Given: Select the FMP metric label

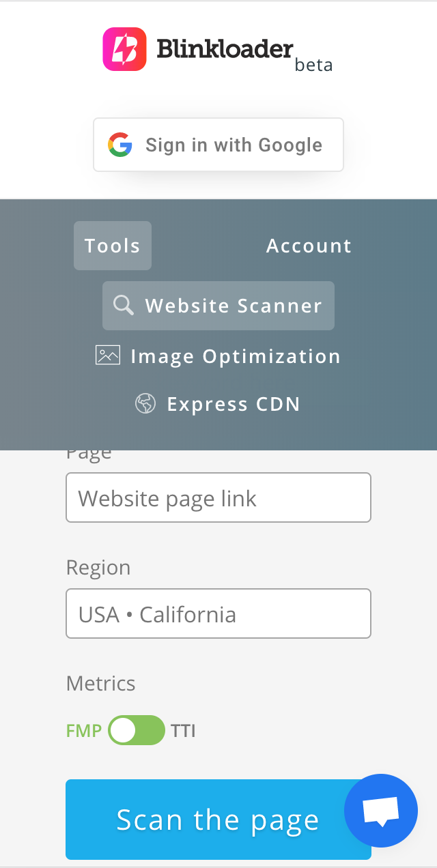Looking at the screenshot, I should pyautogui.click(x=84, y=731).
